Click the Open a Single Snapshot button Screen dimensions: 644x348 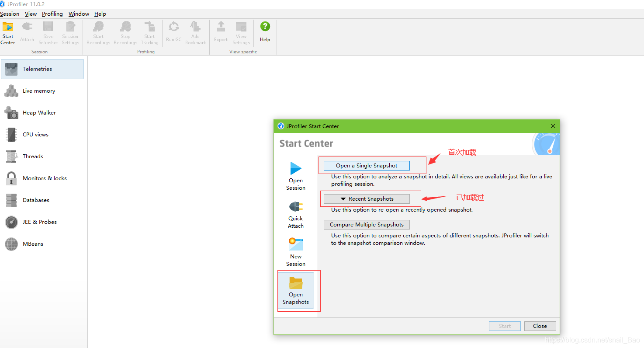[367, 166]
